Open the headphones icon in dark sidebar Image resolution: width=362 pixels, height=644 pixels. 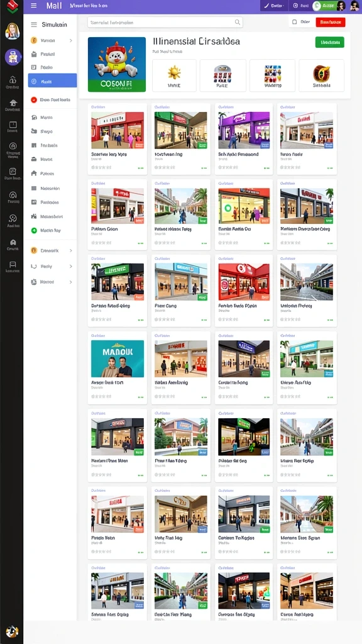pos(13,195)
